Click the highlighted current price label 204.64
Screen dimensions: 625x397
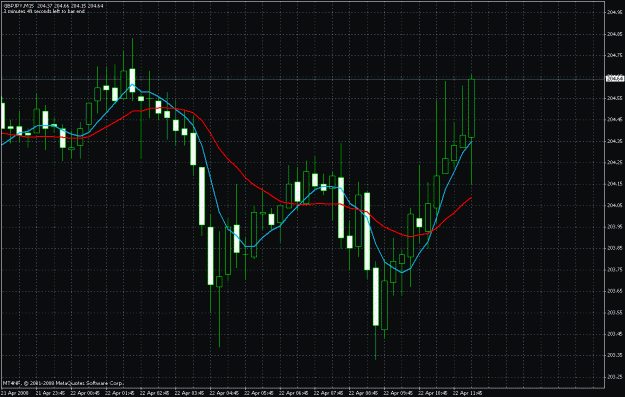(x=615, y=79)
